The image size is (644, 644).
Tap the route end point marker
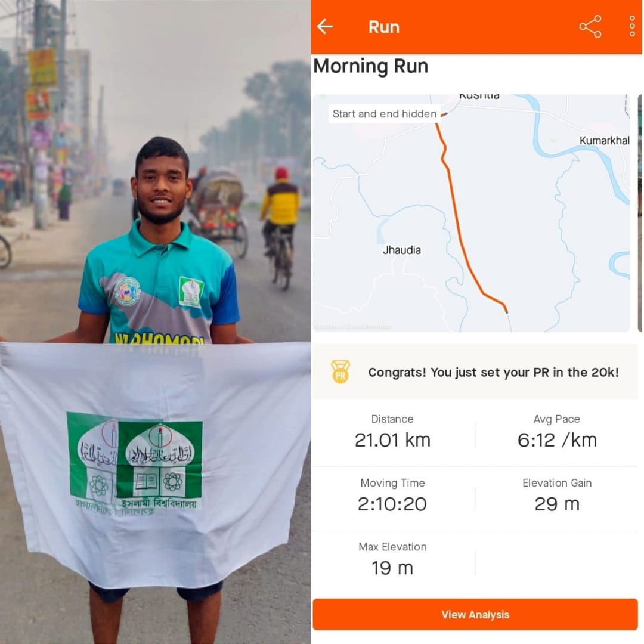[507, 311]
